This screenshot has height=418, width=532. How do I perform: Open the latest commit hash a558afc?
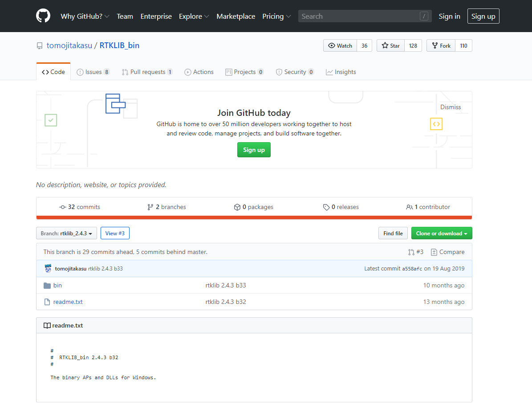412,269
